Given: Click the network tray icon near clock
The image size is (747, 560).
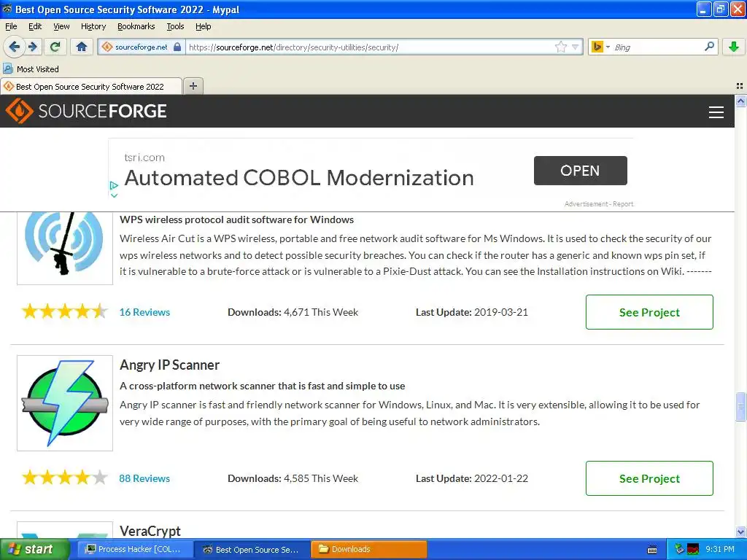Looking at the screenshot, I should pyautogui.click(x=679, y=549).
